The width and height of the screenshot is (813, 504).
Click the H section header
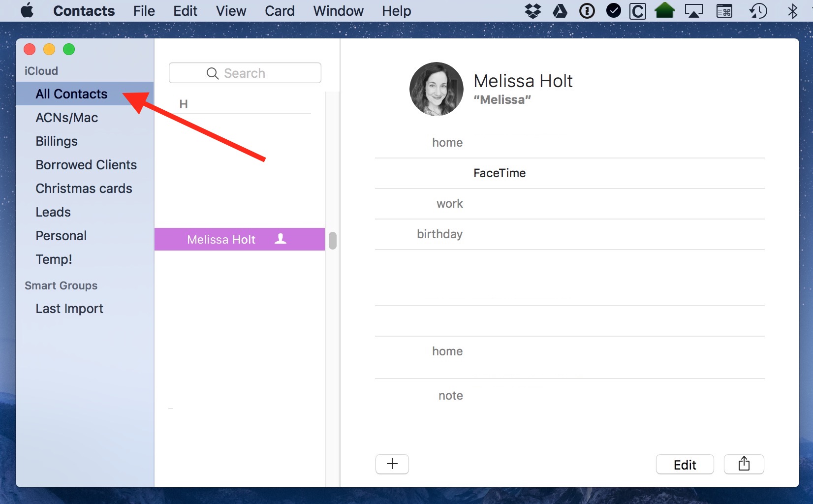tap(184, 104)
